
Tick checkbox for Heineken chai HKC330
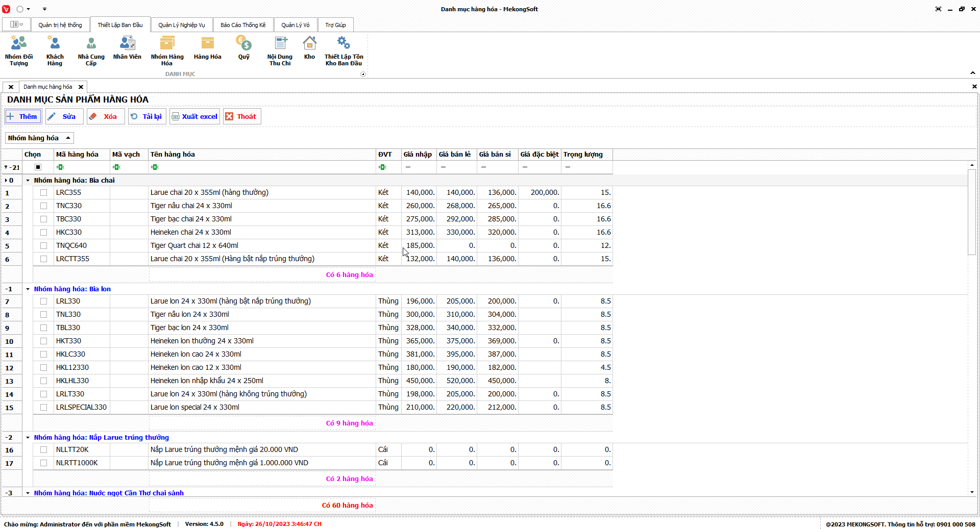[43, 233]
